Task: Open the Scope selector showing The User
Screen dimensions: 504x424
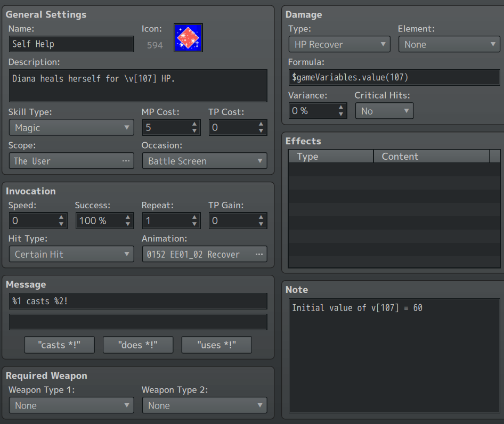Action: tap(71, 161)
